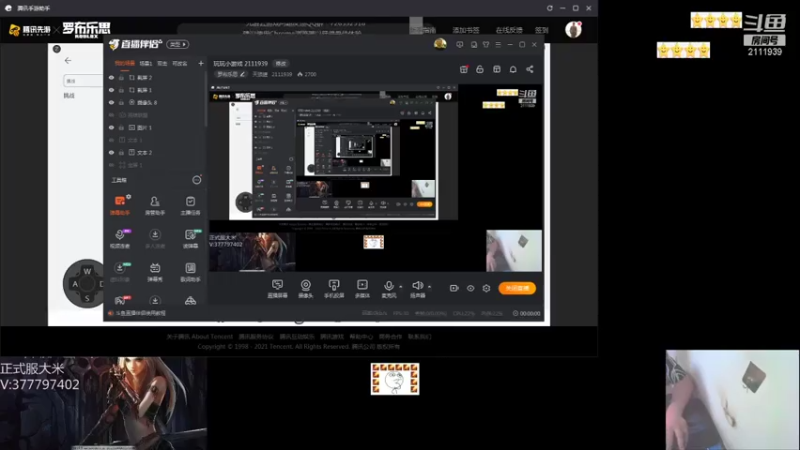800x450 pixels.
Task: Toggle the lock on 截屏 2 source
Action: click(121, 78)
